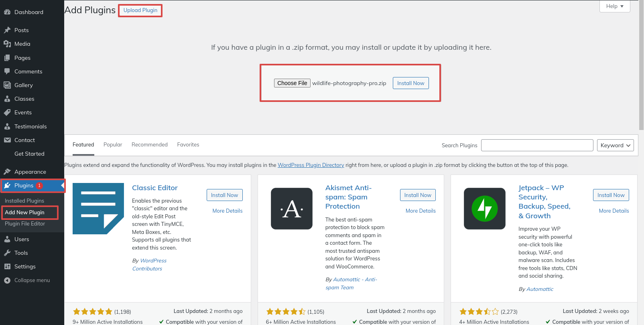Click Akismet star rating row
The width and height of the screenshot is (644, 325).
tap(286, 312)
